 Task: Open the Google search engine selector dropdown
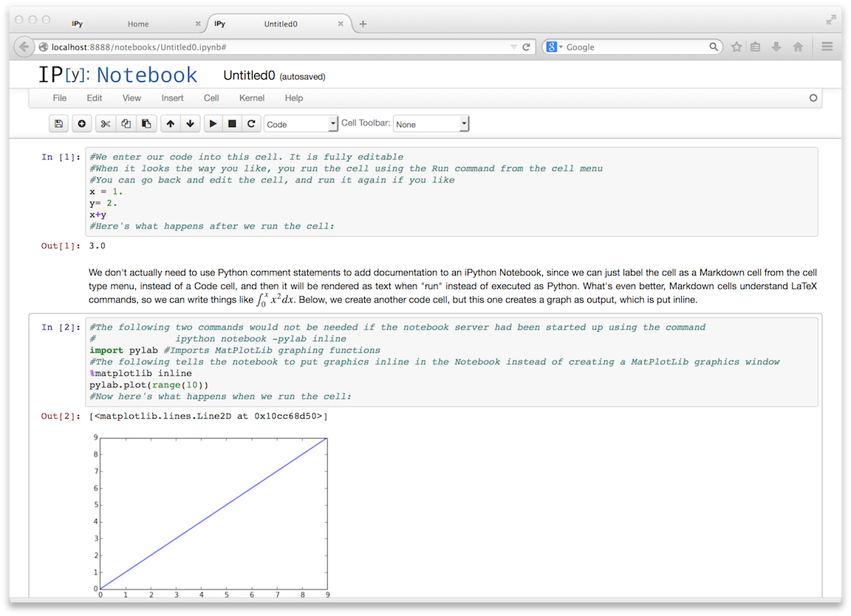coord(554,47)
